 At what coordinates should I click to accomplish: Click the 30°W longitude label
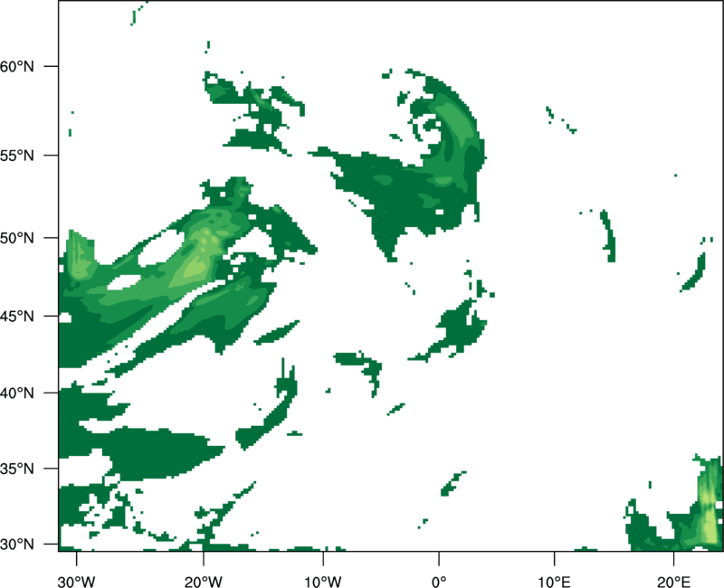pyautogui.click(x=76, y=582)
